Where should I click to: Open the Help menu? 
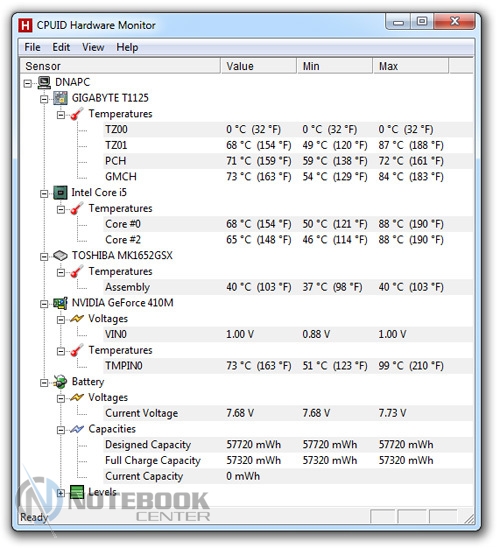tap(127, 47)
